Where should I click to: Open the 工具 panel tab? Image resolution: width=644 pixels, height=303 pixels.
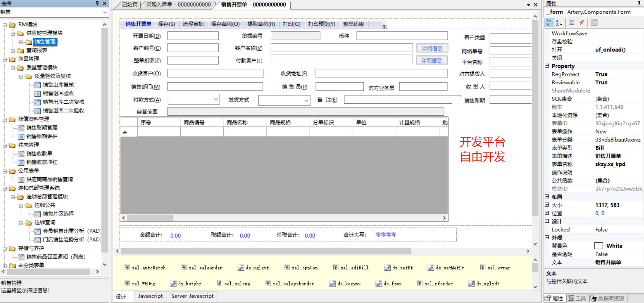pyautogui.click(x=577, y=298)
